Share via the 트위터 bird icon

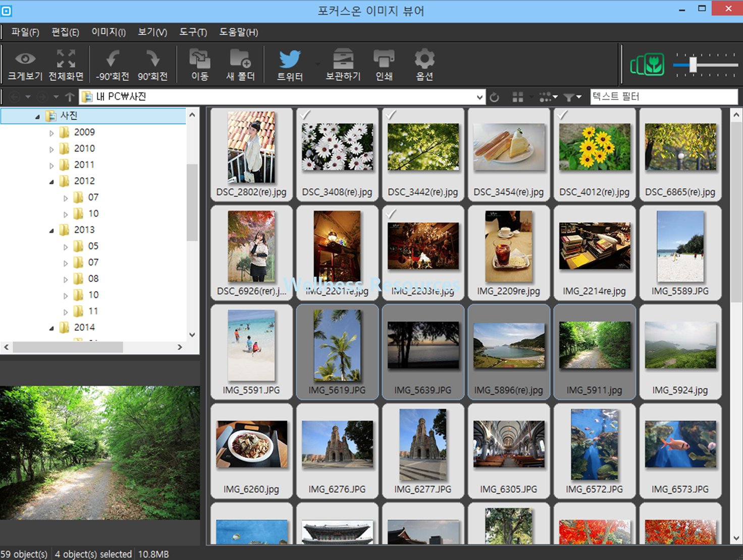[290, 59]
